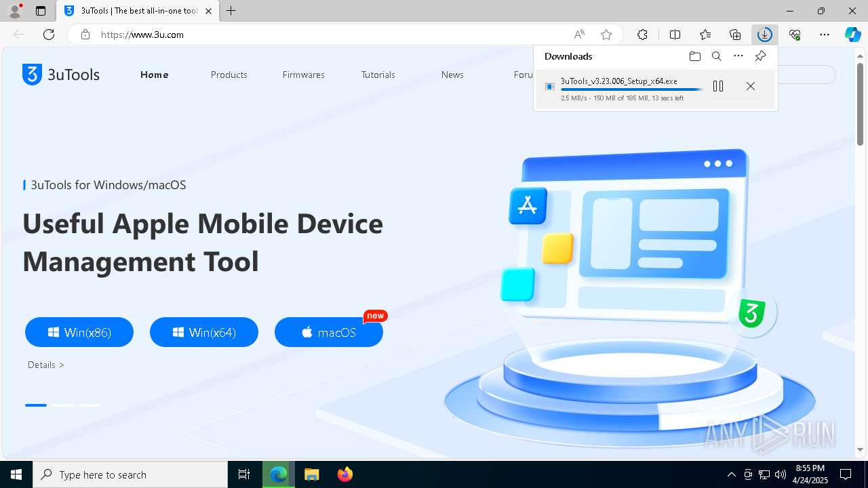This screenshot has height=488, width=868.
Task: Open the Extensions puzzle icon
Action: tap(642, 35)
